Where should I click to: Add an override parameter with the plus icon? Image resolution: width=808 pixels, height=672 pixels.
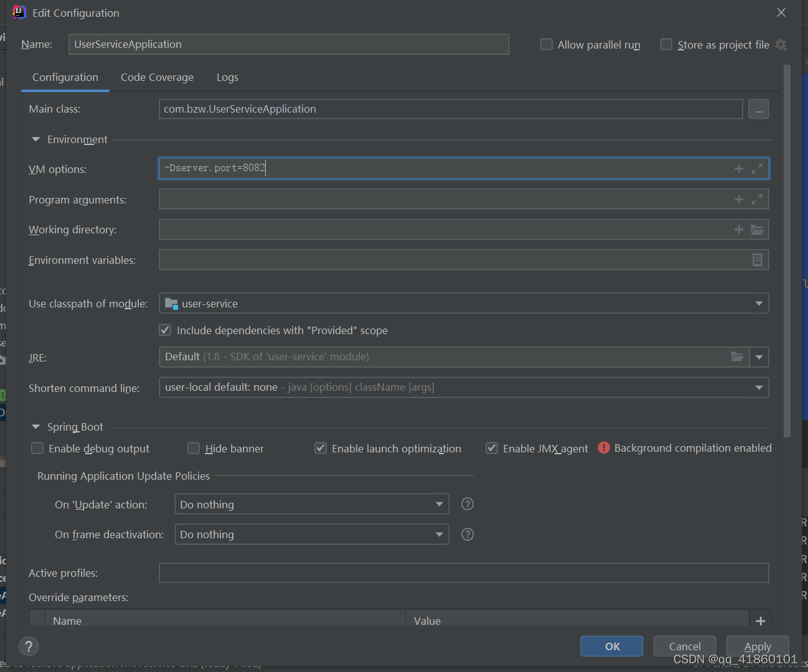(x=760, y=621)
